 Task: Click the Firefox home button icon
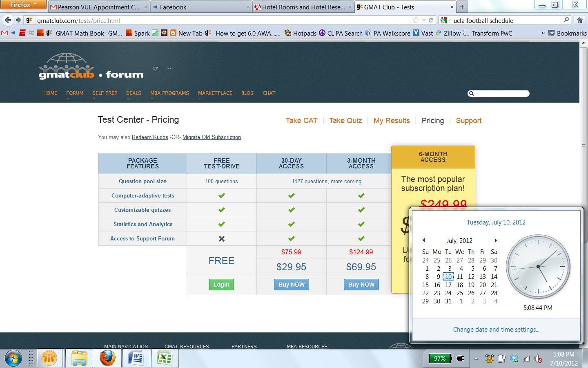579,20
